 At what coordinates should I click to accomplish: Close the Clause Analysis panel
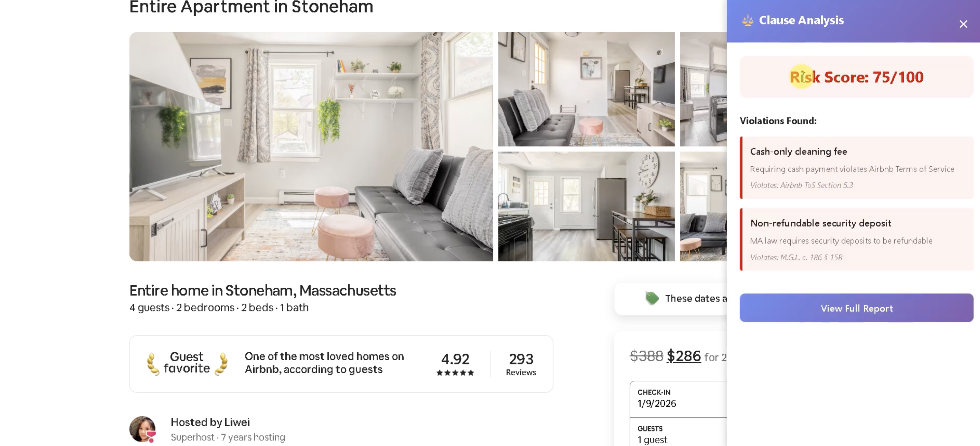pos(963,24)
